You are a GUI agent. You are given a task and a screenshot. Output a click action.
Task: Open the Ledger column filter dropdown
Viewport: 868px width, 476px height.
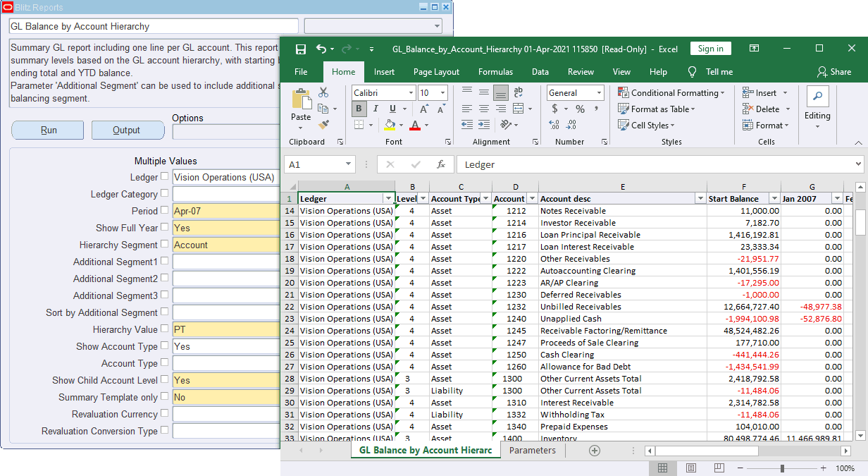388,199
